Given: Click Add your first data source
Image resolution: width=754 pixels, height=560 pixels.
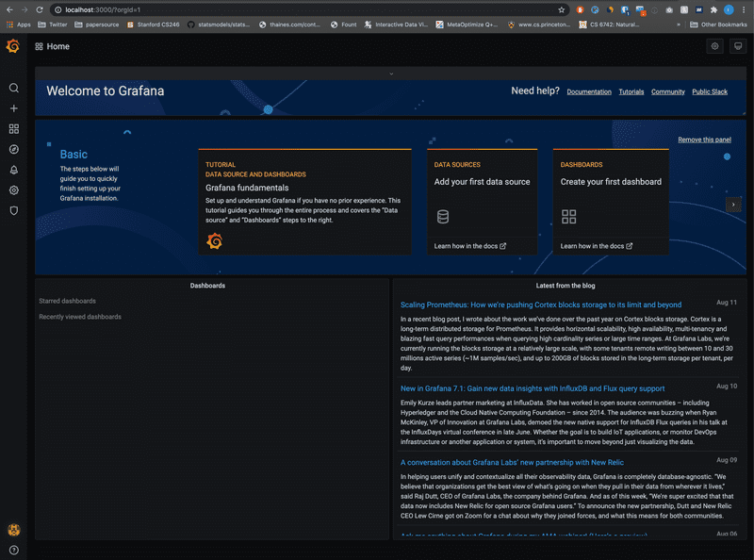Looking at the screenshot, I should pyautogui.click(x=482, y=182).
